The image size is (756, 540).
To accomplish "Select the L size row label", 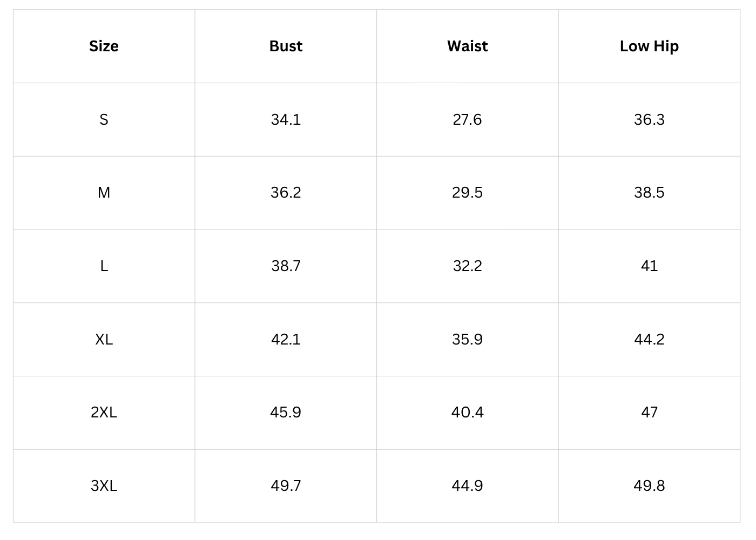I will pos(104,266).
